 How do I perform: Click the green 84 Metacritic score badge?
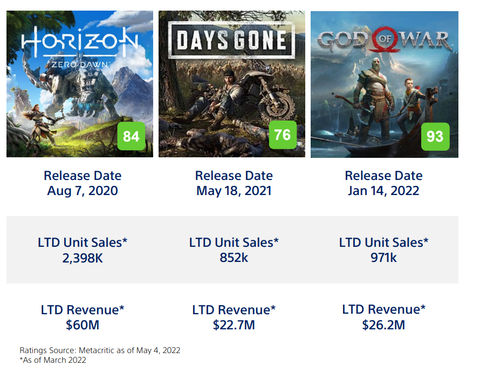(131, 136)
